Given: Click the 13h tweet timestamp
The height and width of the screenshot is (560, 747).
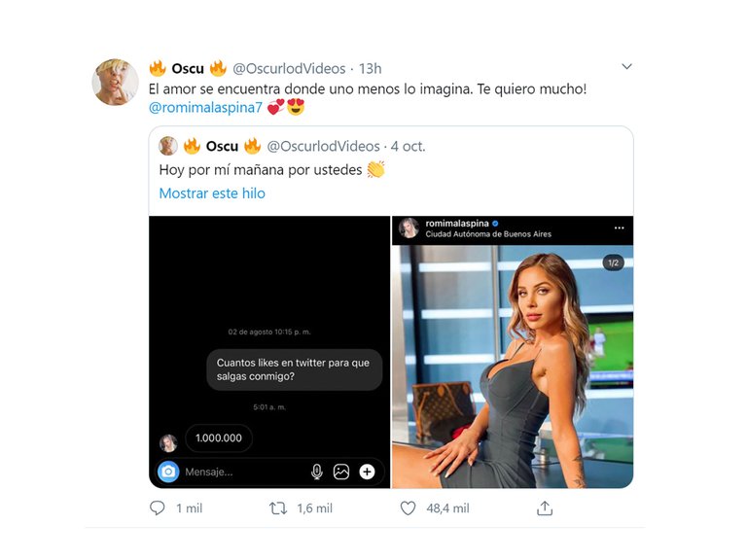Looking at the screenshot, I should [370, 68].
